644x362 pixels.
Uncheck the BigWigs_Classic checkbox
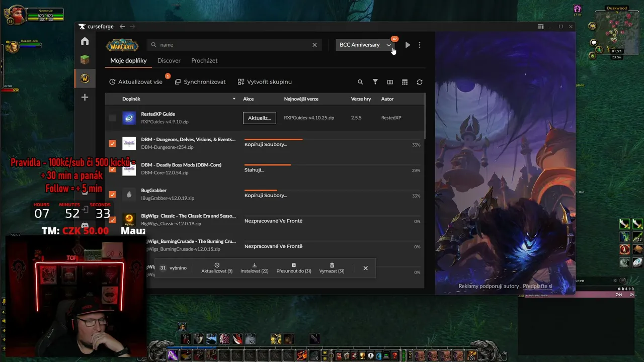112,220
